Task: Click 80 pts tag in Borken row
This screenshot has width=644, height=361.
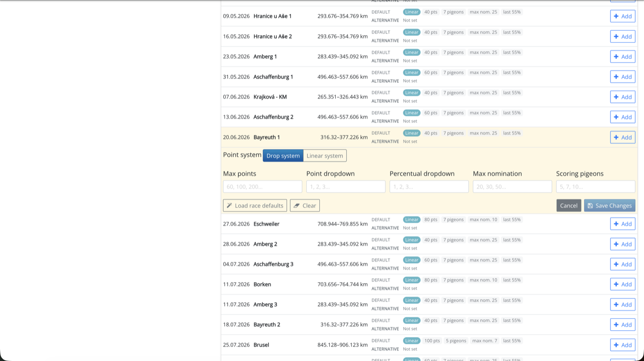Action: coord(431,280)
